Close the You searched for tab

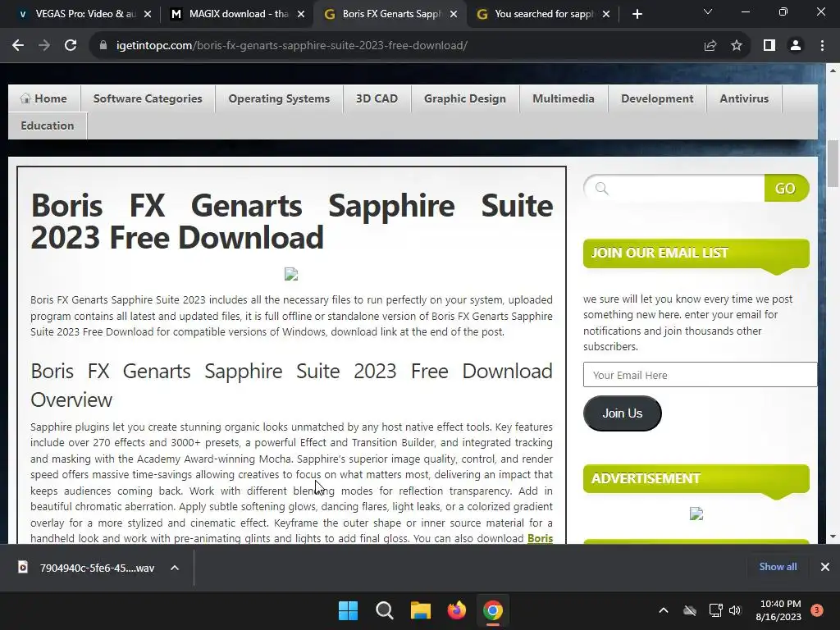[606, 14]
